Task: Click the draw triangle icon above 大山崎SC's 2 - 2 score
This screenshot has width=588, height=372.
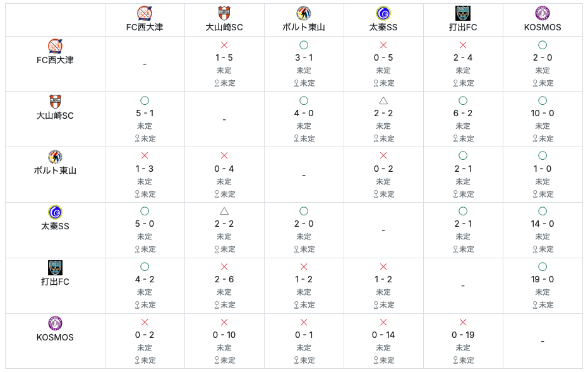Action: (x=383, y=100)
